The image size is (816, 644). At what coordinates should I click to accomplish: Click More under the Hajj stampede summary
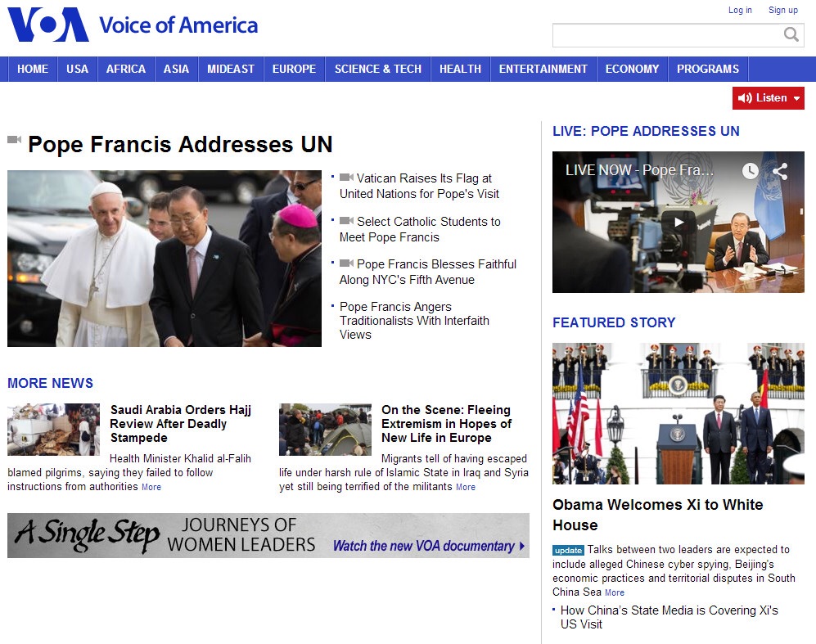tap(151, 487)
